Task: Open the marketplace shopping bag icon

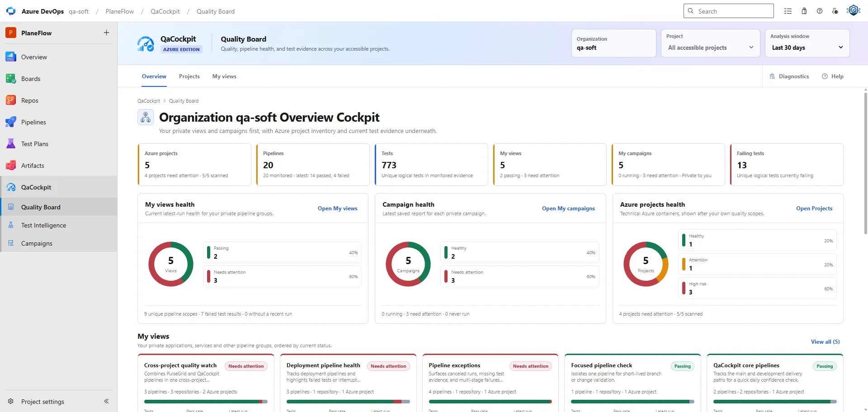Action: (x=804, y=11)
